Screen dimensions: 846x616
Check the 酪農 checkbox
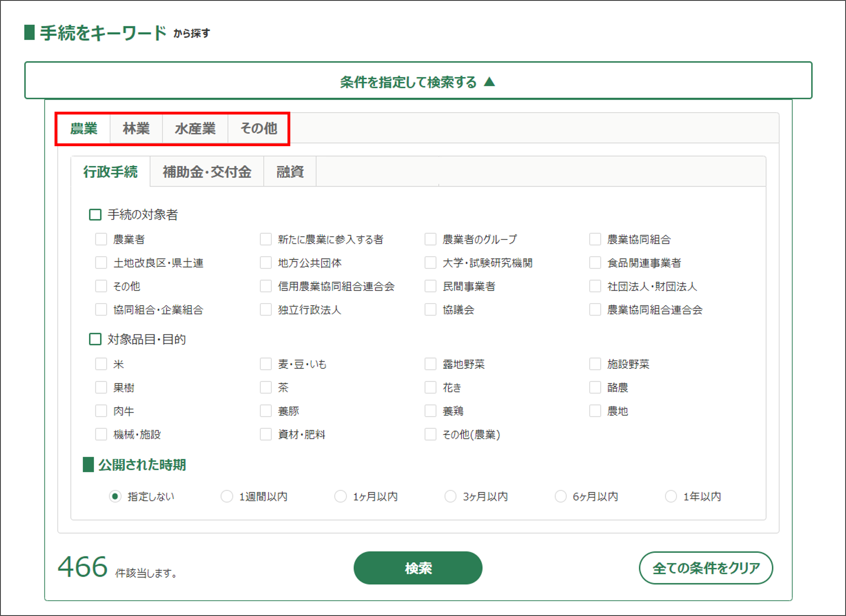[x=595, y=388]
